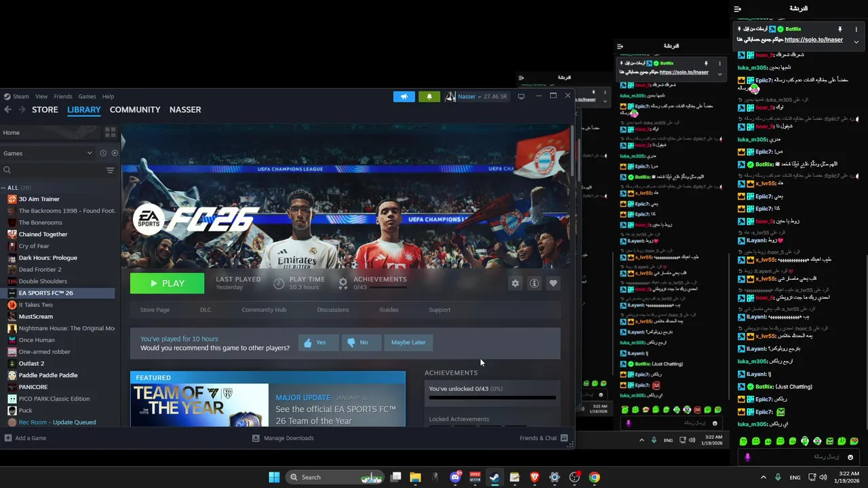Open Voicemeeter from the taskbar

coord(475,477)
